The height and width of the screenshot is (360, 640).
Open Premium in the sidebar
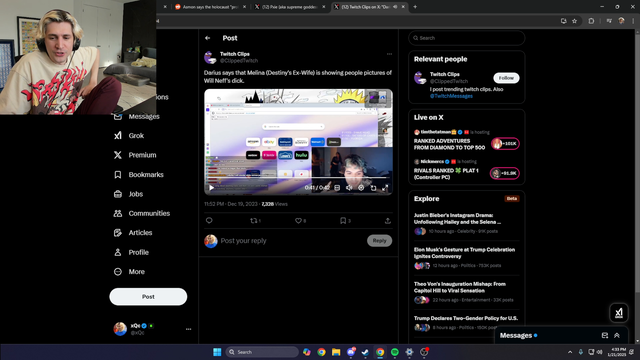(x=135, y=155)
